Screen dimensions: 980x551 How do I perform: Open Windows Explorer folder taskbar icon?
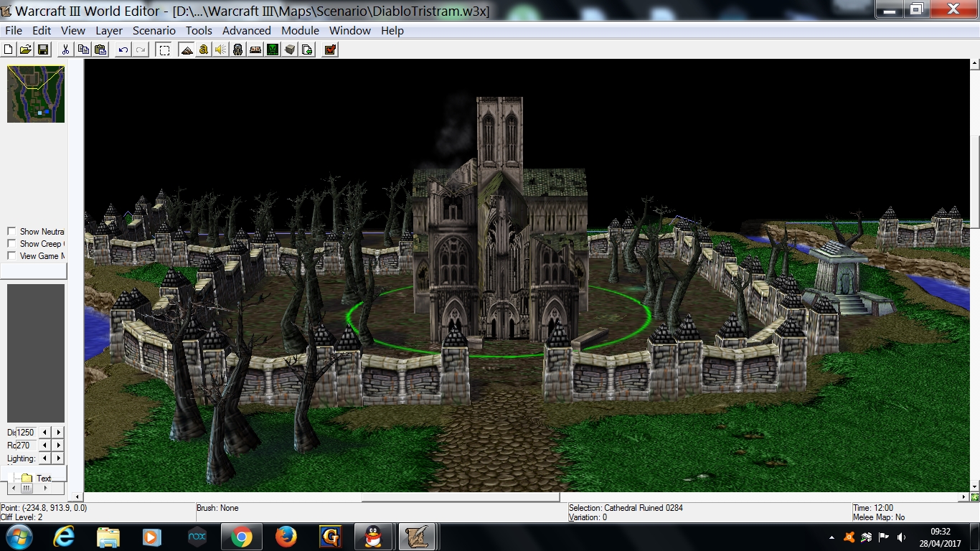point(108,537)
